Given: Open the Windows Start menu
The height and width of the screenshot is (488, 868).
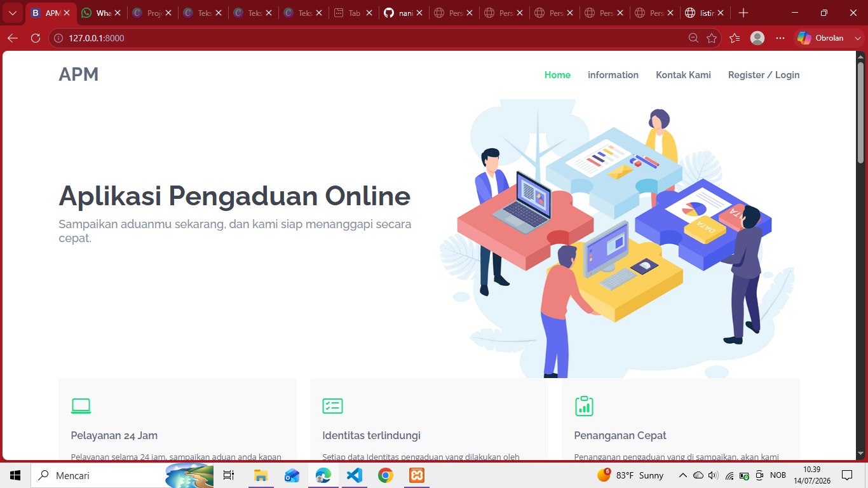Looking at the screenshot, I should click(15, 475).
